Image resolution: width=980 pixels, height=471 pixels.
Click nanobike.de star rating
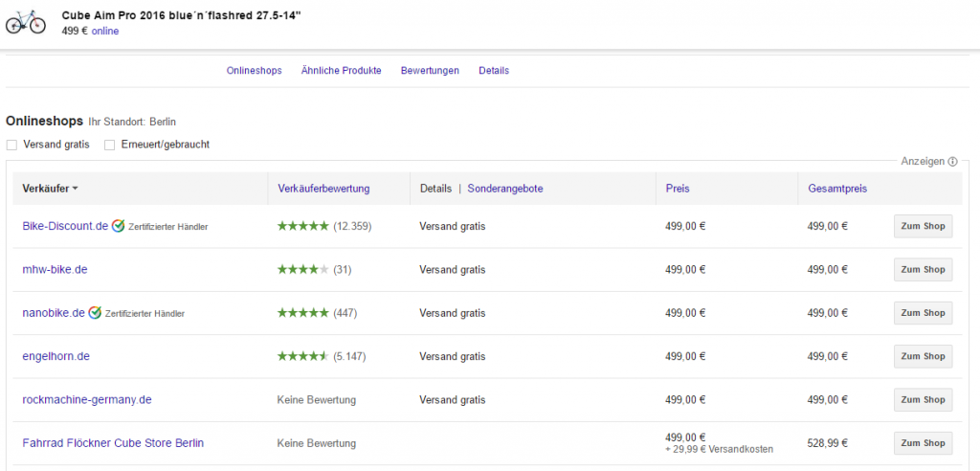[x=303, y=313]
